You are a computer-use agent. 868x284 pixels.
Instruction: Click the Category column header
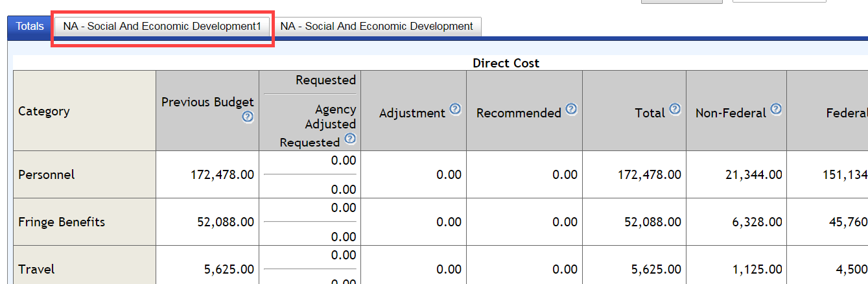point(44,112)
